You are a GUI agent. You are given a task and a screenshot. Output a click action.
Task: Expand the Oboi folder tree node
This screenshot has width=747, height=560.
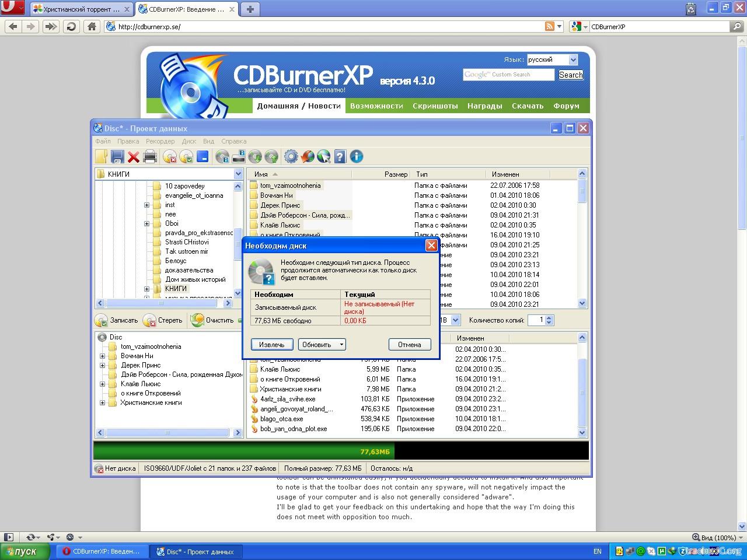pyautogui.click(x=147, y=223)
